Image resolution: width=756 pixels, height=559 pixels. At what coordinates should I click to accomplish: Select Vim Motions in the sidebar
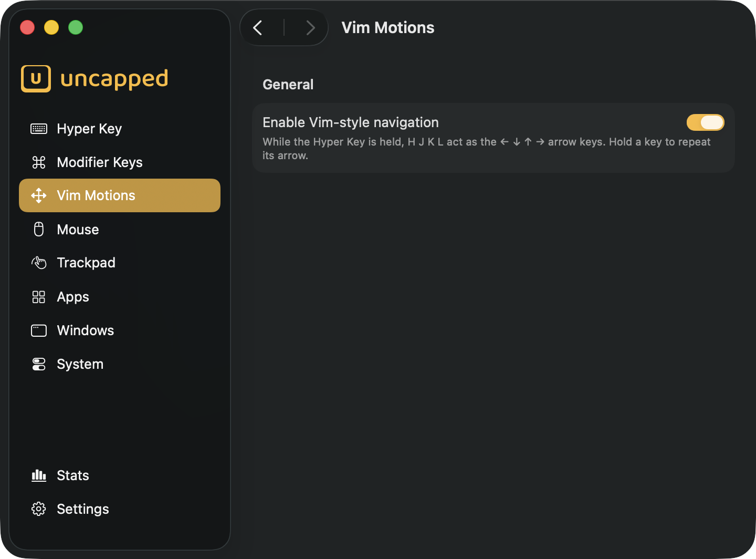pyautogui.click(x=120, y=195)
